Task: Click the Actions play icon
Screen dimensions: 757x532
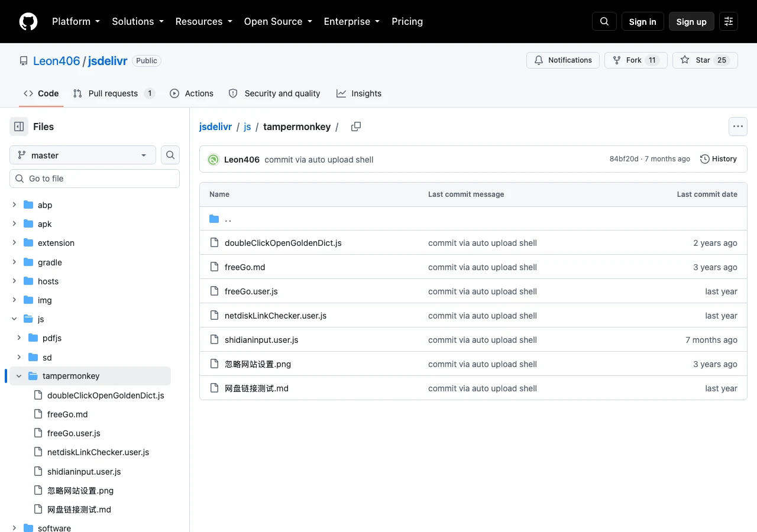Action: [x=174, y=93]
